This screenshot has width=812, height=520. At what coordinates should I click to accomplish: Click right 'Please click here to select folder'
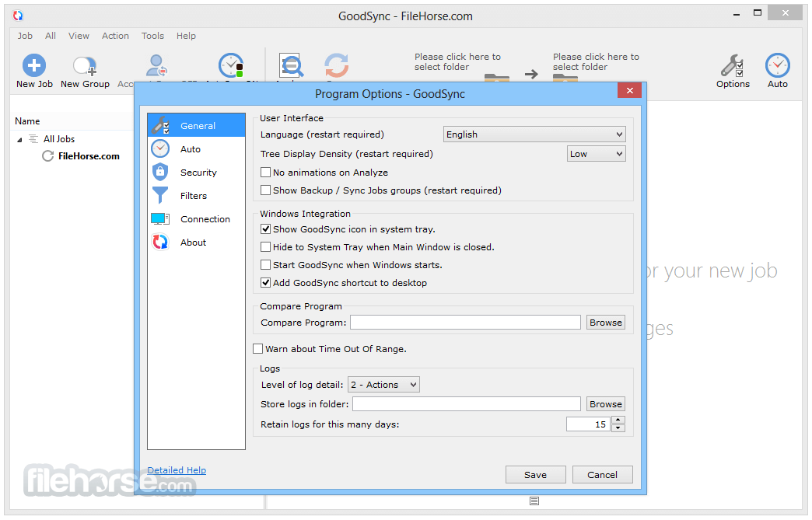click(x=596, y=61)
